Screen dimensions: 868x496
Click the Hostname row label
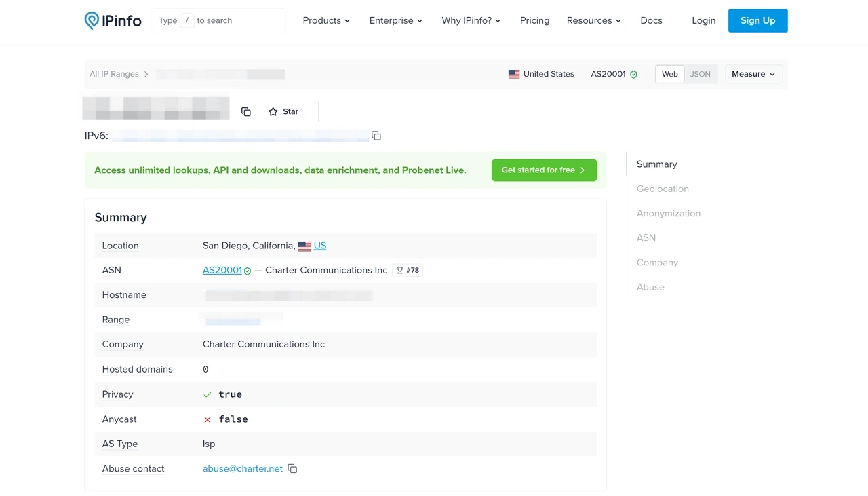tap(124, 295)
